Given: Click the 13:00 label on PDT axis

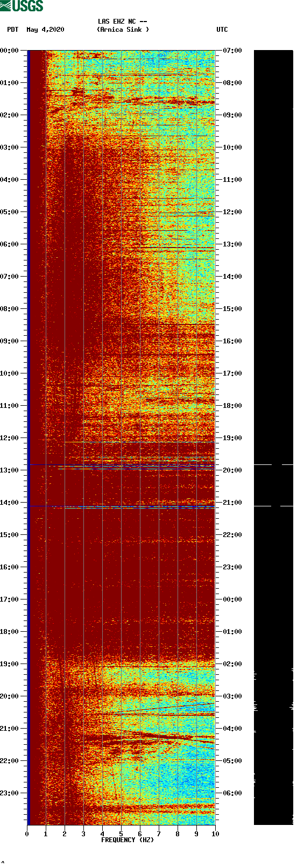Looking at the screenshot, I should [x=9, y=470].
